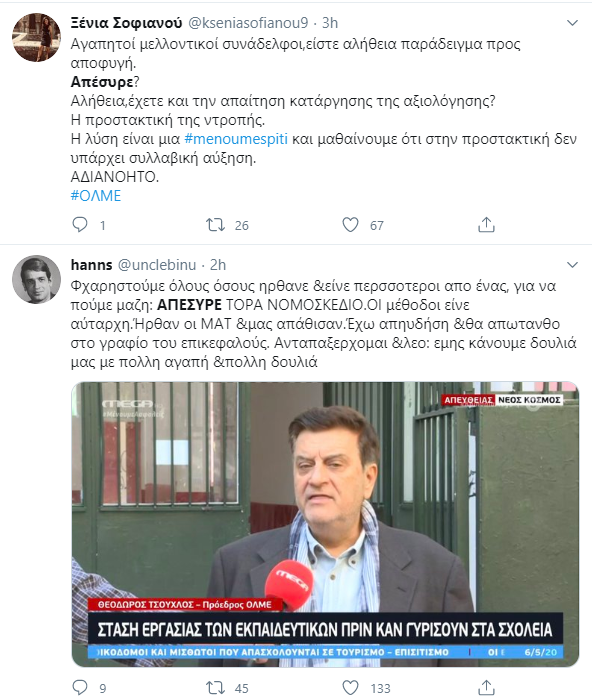View hanns's profile avatar

tap(36, 279)
